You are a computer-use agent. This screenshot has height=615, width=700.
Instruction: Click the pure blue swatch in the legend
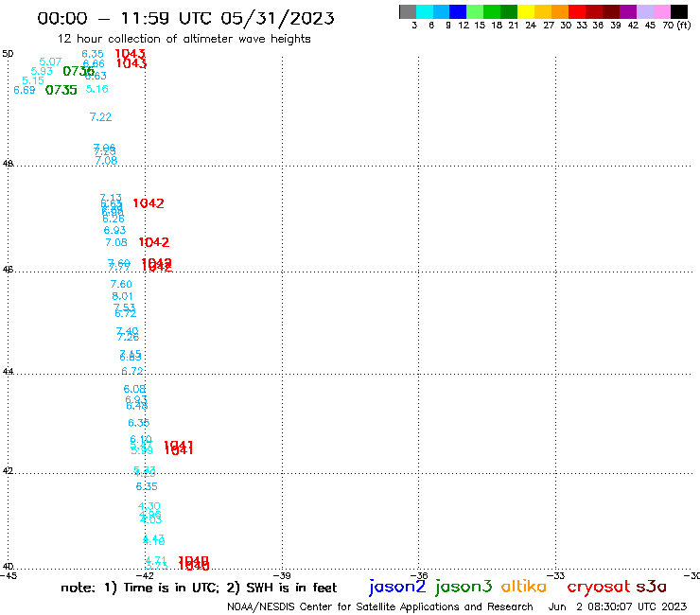[458, 11]
